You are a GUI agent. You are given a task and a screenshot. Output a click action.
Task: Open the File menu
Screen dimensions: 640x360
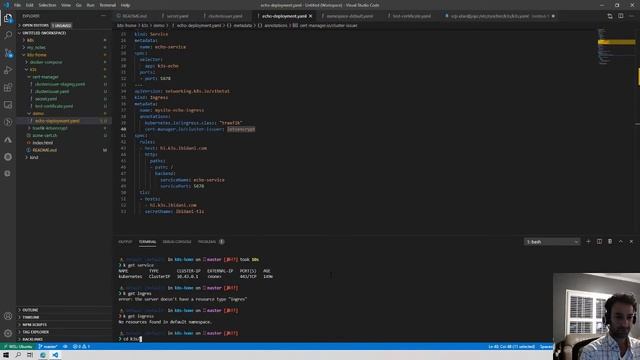coord(17,5)
